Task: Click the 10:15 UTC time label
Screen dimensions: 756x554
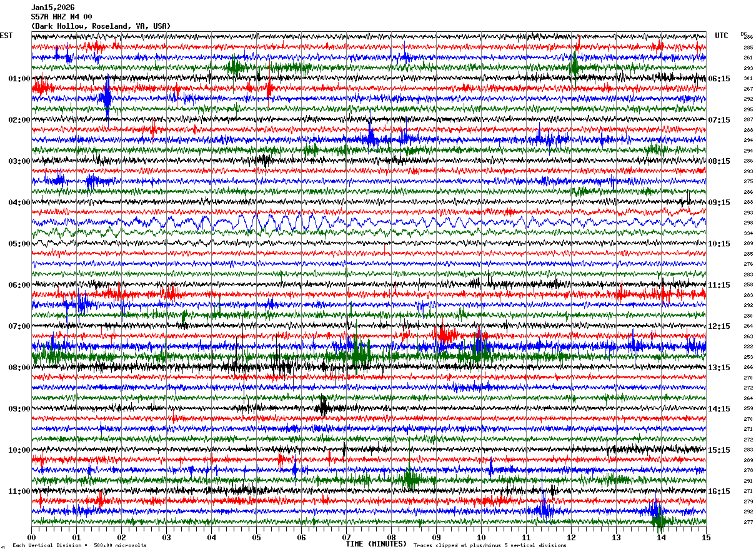Action: coord(719,244)
